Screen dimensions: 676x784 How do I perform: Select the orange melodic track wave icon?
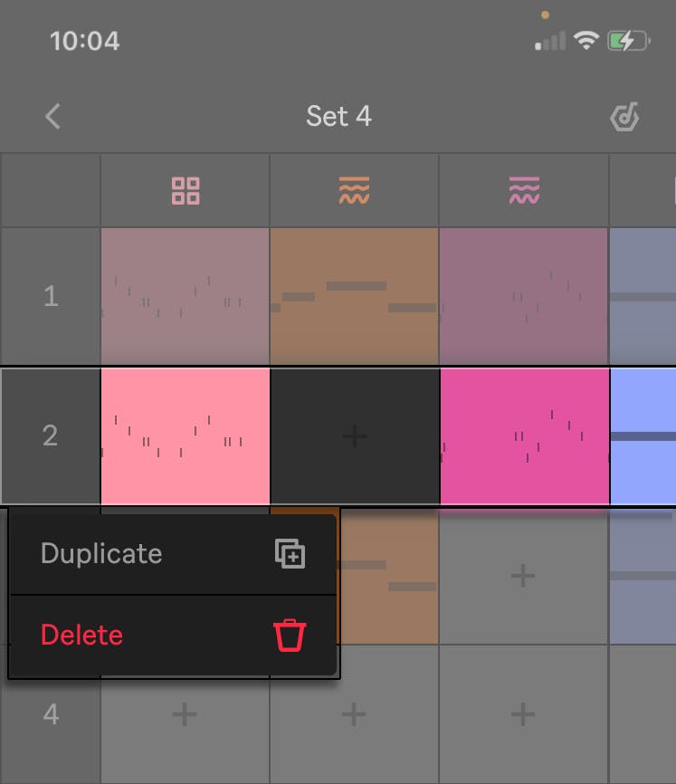(x=354, y=189)
